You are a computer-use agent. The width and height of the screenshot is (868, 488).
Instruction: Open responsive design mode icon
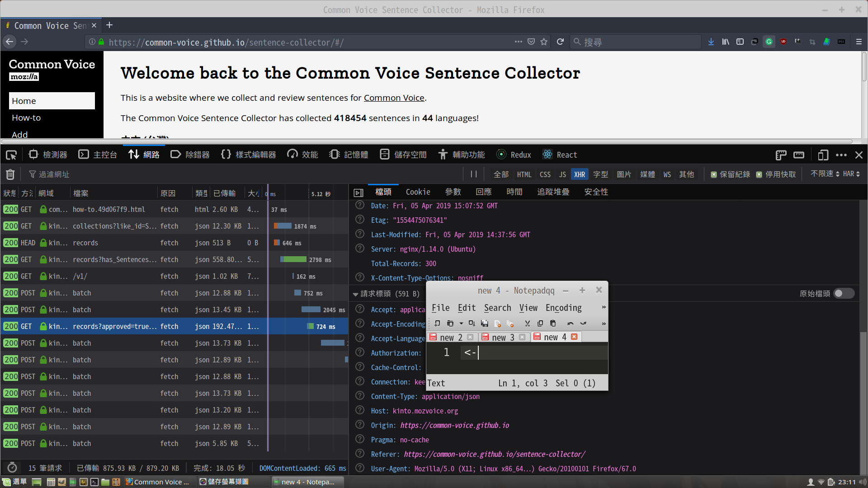tap(823, 155)
